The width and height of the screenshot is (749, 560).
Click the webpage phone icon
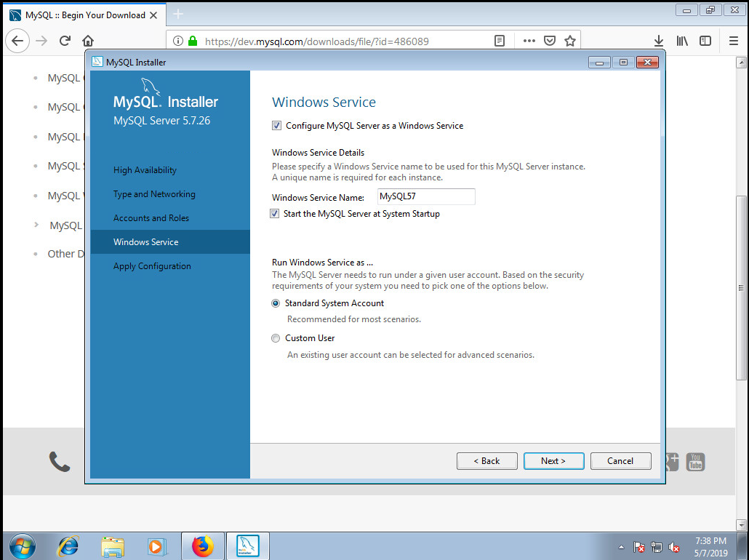59,462
